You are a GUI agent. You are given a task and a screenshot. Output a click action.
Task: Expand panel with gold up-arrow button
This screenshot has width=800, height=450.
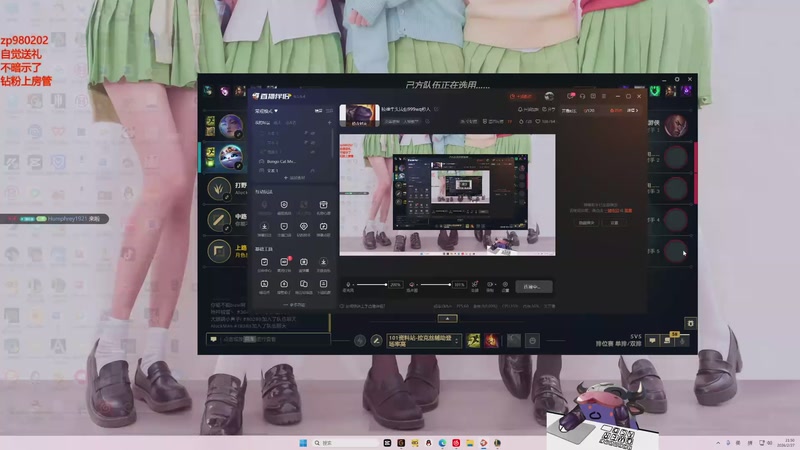point(447,318)
